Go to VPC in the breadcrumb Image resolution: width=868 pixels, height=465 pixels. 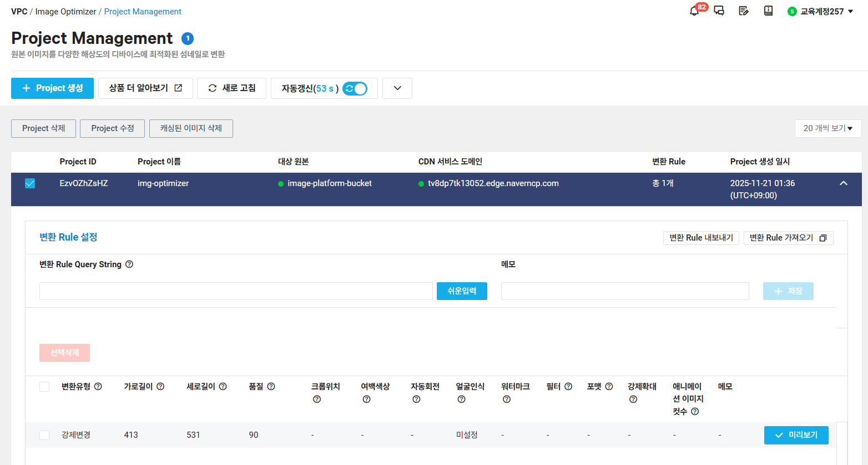click(x=19, y=12)
